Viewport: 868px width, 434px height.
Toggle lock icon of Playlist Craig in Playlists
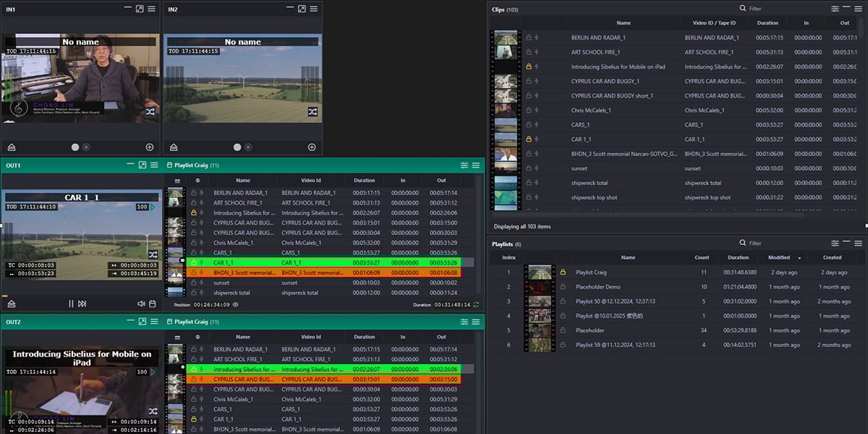(563, 272)
